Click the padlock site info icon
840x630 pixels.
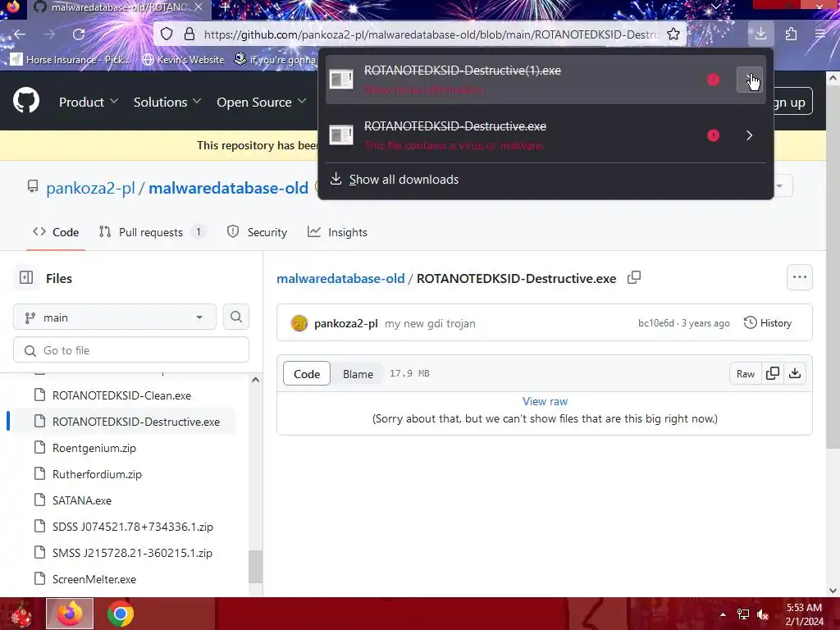point(189,34)
